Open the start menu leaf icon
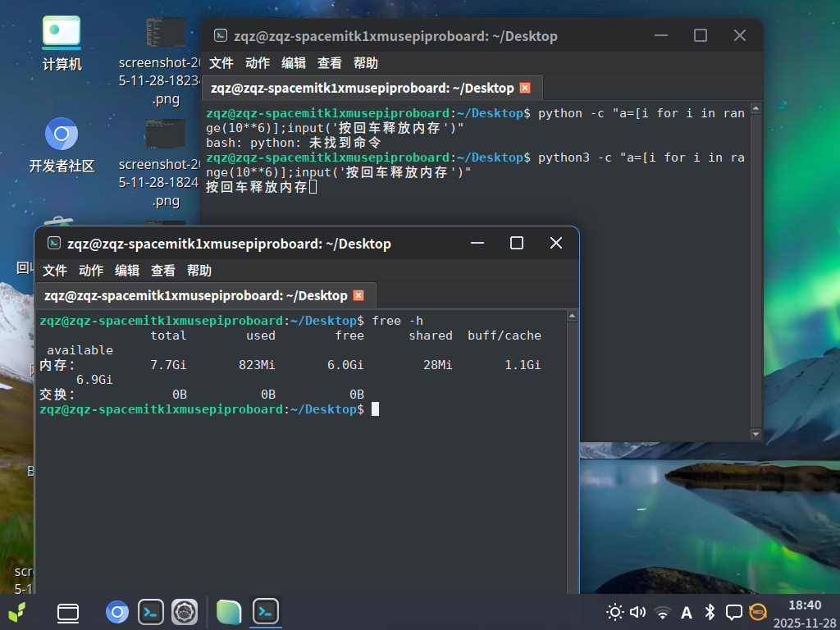 16,612
